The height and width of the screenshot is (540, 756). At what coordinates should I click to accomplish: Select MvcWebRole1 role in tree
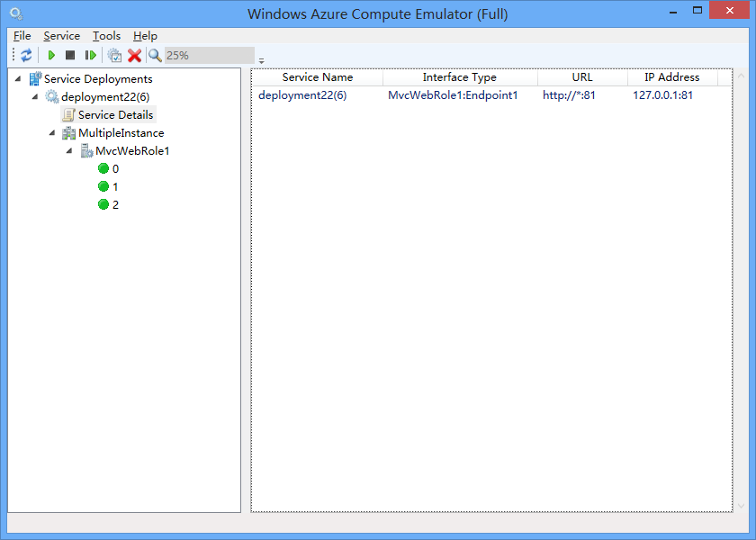(132, 151)
